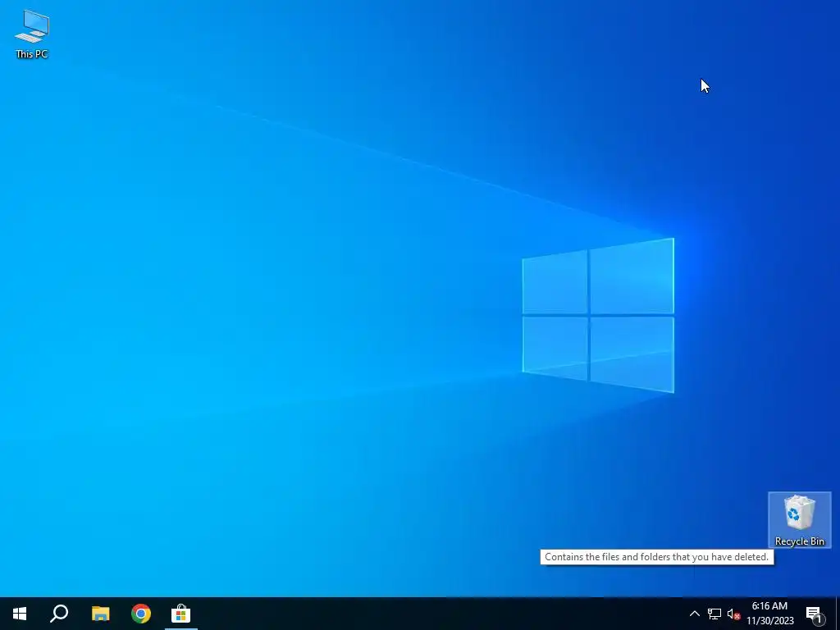840x630 pixels.
Task: Select the This PC desktop icon
Action: [x=32, y=34]
